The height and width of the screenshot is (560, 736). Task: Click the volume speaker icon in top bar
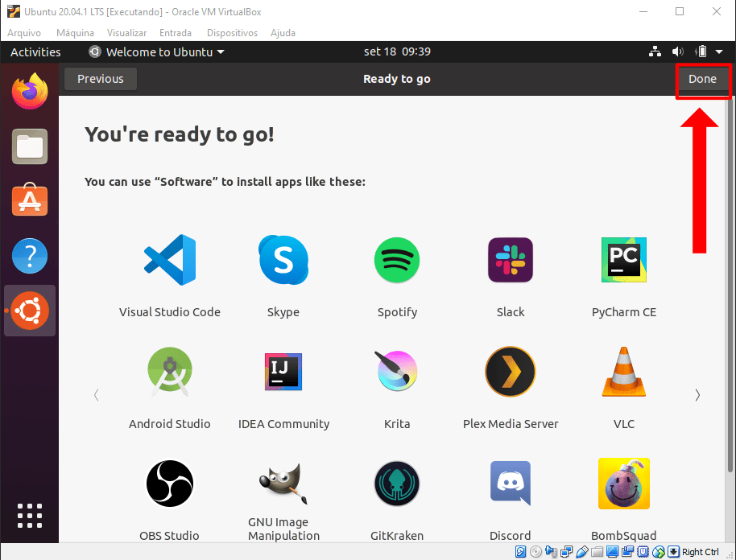[x=677, y=51]
